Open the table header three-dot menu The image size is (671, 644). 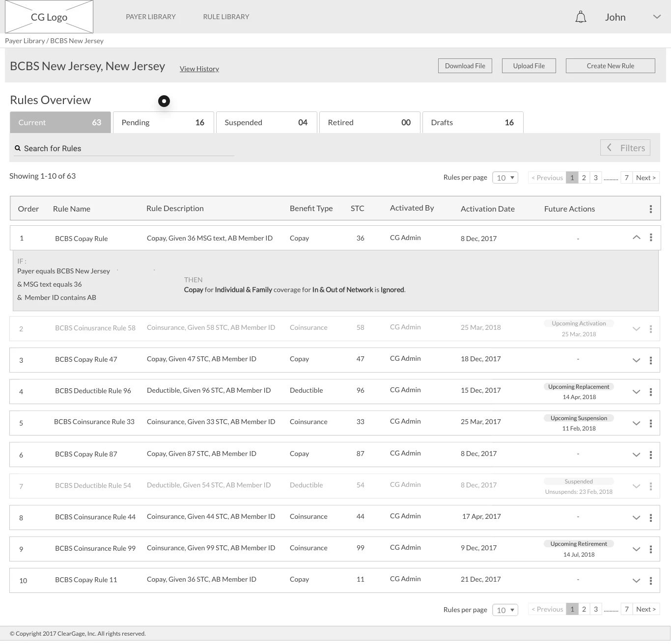click(651, 209)
